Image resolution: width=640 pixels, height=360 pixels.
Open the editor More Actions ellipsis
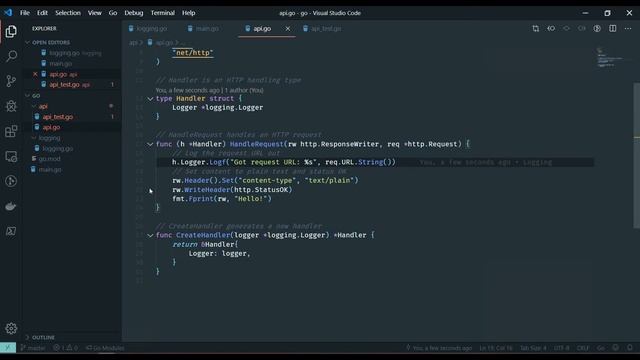(628, 29)
